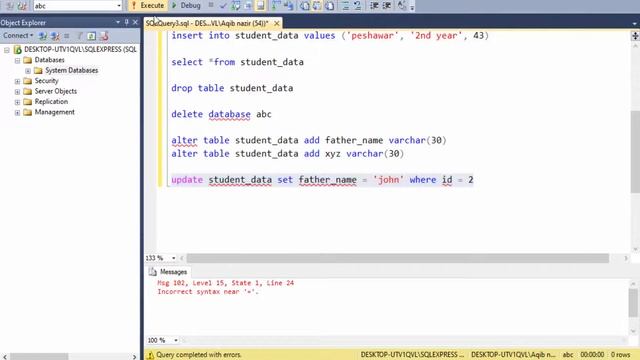Click Filter icon in Object Explorer toolbar
Image resolution: width=640 pixels, height=360 pixels.
pos(80,36)
